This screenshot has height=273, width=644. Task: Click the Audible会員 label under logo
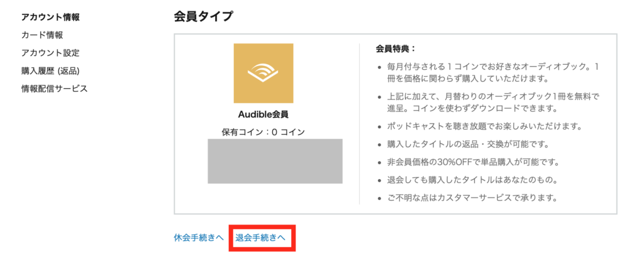tap(264, 114)
